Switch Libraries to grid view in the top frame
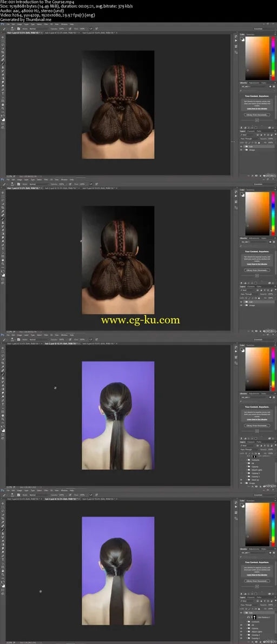The height and width of the screenshot is (644, 277). click(270, 86)
